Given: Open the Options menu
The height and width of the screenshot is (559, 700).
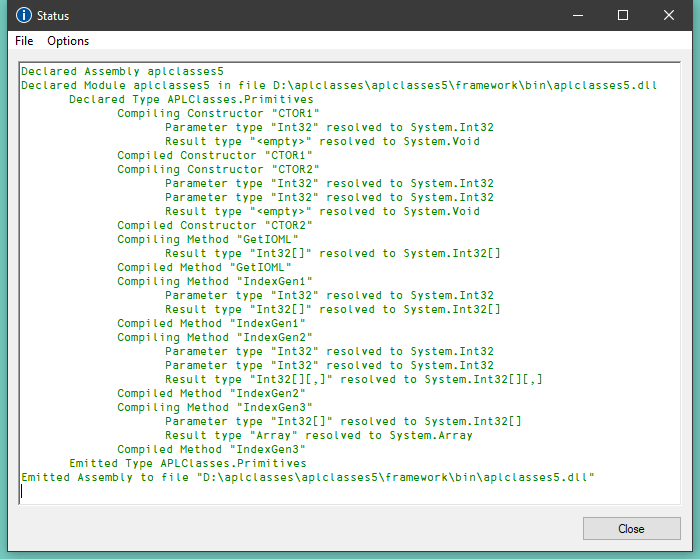Looking at the screenshot, I should click(x=68, y=41).
